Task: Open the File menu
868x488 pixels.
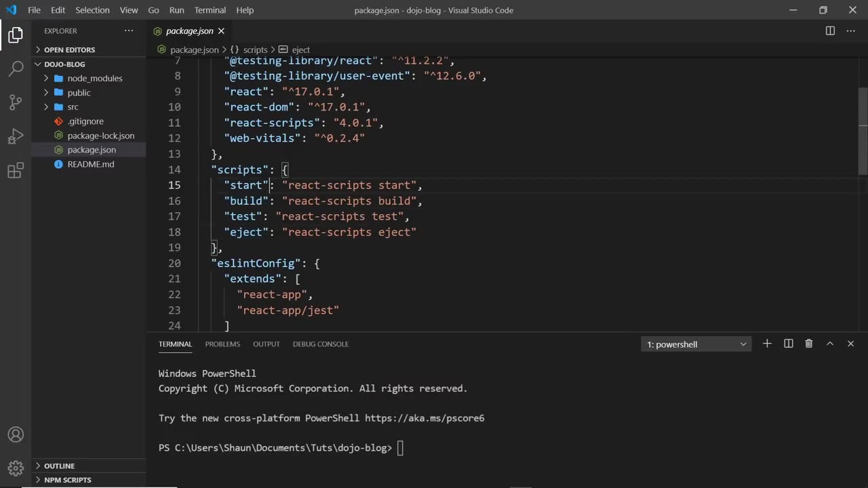Action: click(34, 10)
